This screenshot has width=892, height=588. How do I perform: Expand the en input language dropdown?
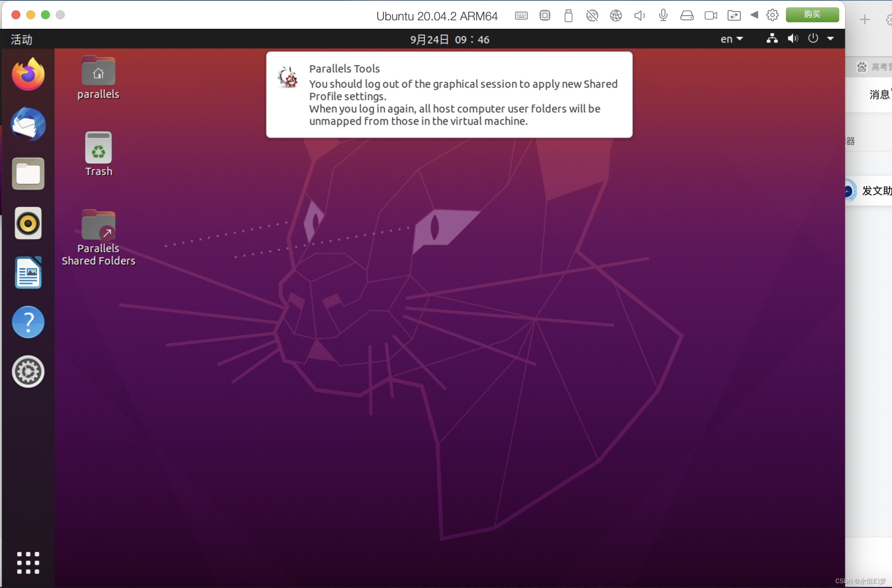tap(732, 39)
